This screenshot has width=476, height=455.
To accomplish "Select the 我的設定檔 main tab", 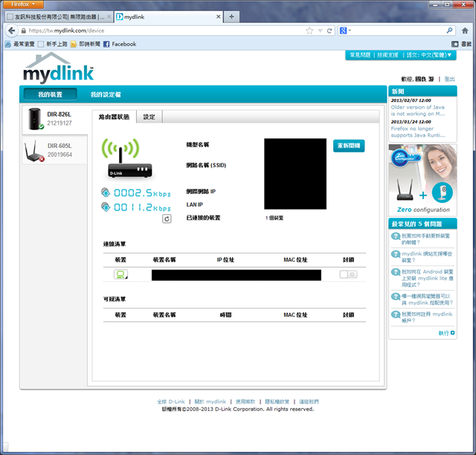I will coord(106,94).
